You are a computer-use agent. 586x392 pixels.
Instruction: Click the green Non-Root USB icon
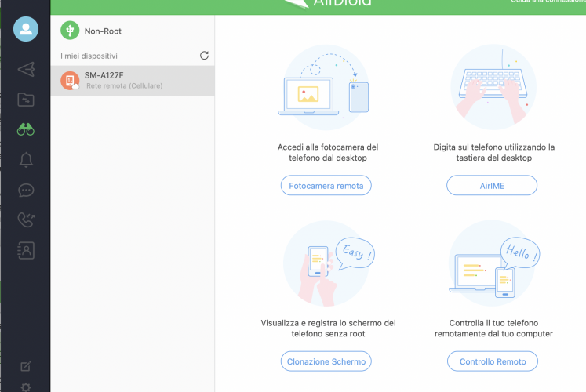(x=70, y=31)
